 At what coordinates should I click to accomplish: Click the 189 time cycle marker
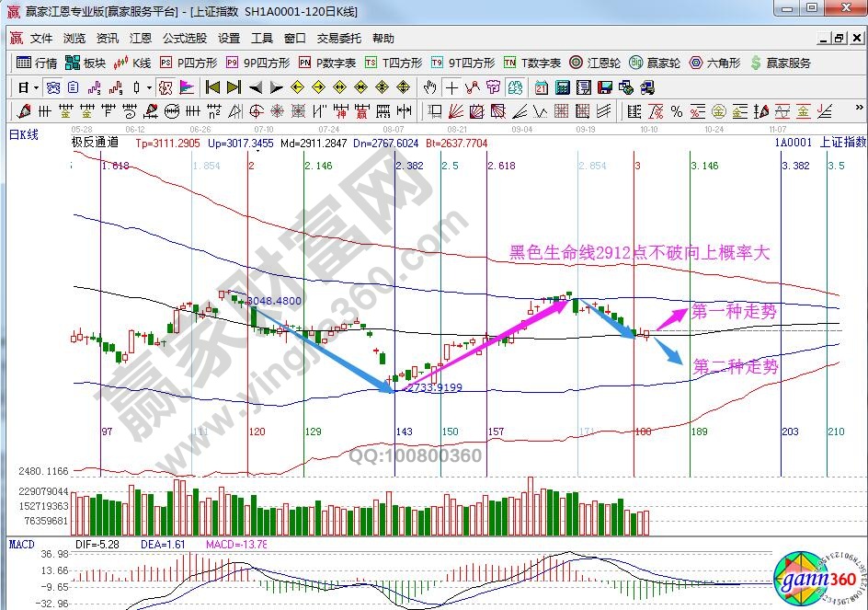(699, 431)
